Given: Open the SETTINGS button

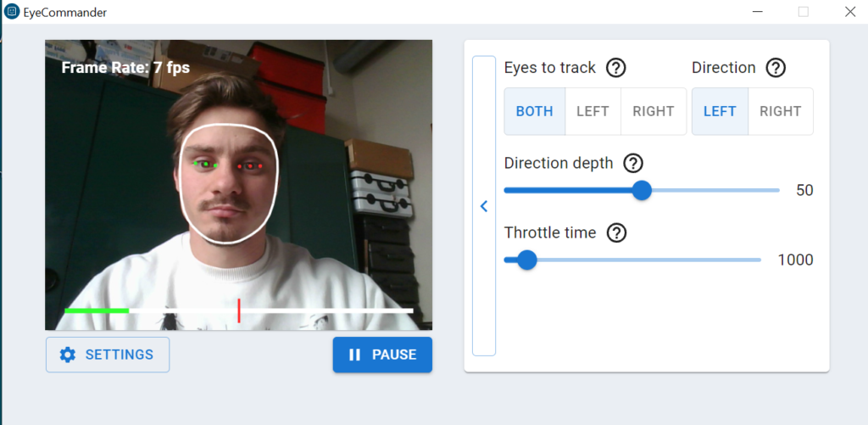Looking at the screenshot, I should [108, 355].
